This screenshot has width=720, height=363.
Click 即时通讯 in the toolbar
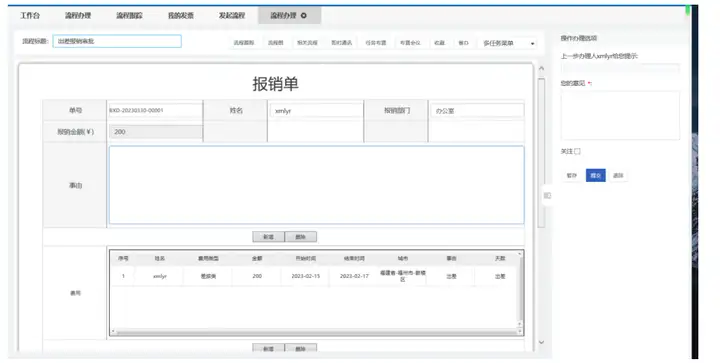(342, 43)
